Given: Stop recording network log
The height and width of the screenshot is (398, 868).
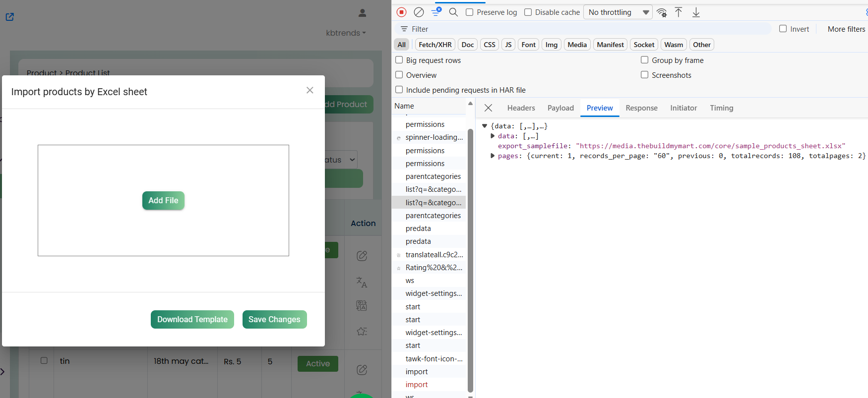Looking at the screenshot, I should [402, 12].
